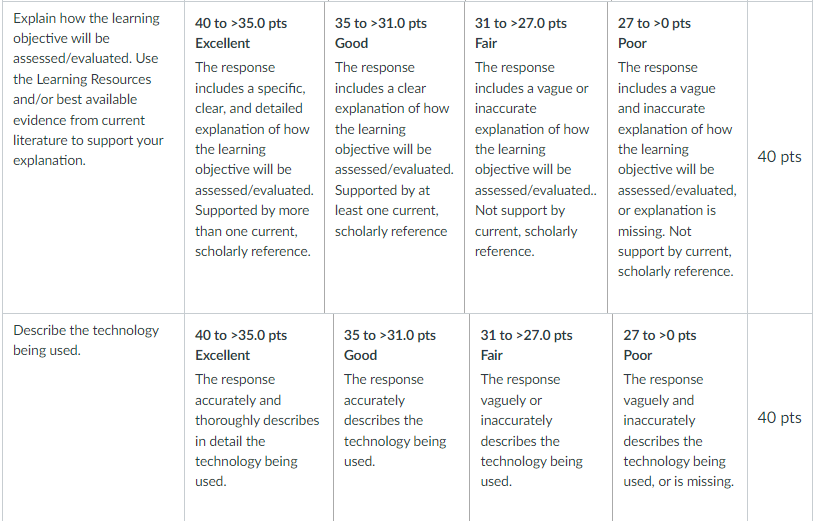
Task: Click '35 to >31.0 pts' in first row
Action: click(x=381, y=24)
